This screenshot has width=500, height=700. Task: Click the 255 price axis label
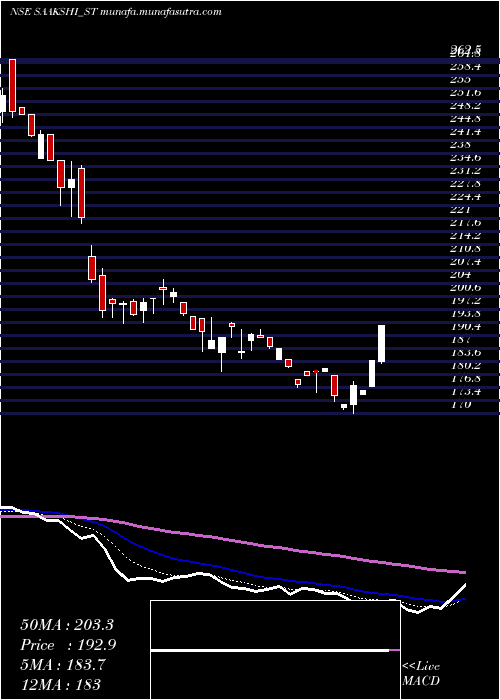coord(462,79)
